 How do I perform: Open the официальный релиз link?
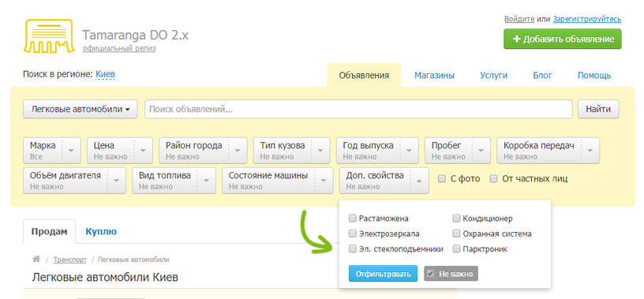(x=119, y=48)
